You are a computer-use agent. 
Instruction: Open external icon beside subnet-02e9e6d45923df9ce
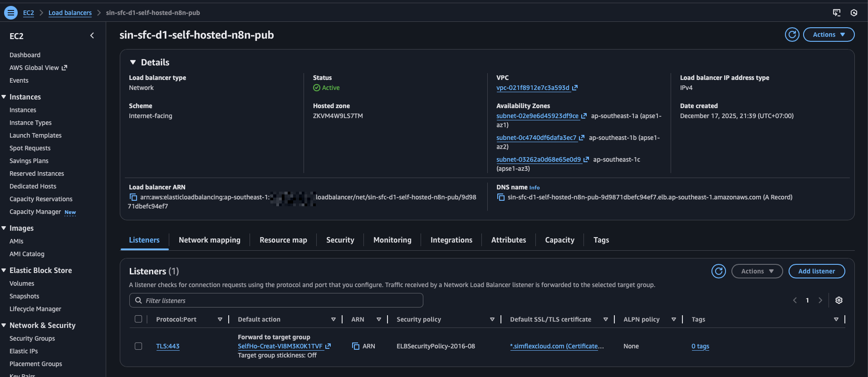coord(584,116)
